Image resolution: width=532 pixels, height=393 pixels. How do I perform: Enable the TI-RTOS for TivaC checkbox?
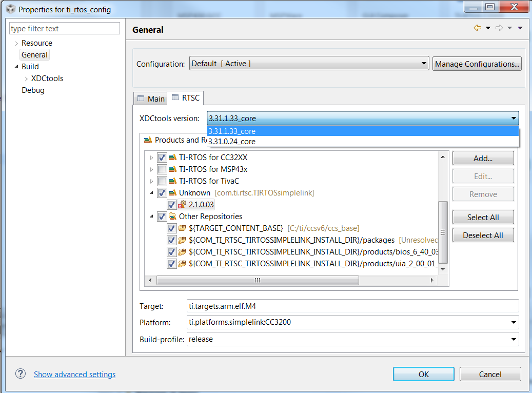(162, 181)
